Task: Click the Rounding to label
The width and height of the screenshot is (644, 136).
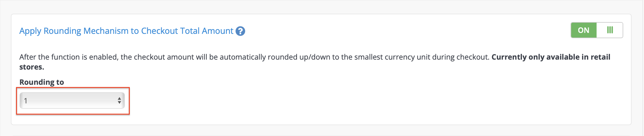Action: (x=42, y=82)
